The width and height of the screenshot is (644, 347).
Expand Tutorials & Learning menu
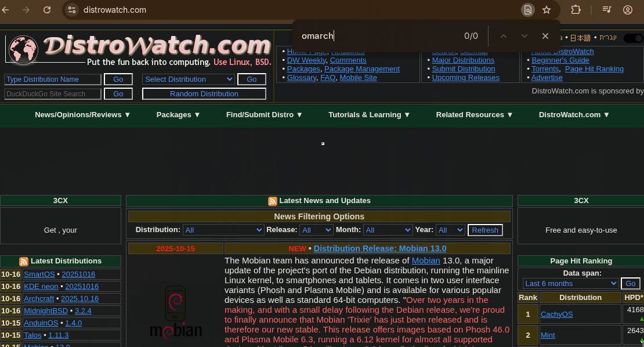click(x=369, y=115)
